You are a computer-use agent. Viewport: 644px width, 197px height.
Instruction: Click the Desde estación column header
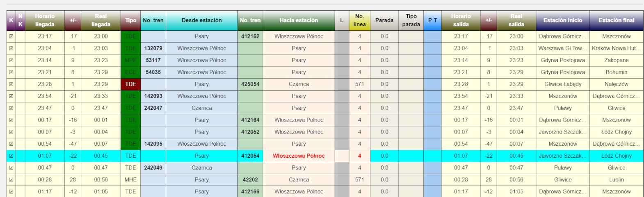[201, 20]
